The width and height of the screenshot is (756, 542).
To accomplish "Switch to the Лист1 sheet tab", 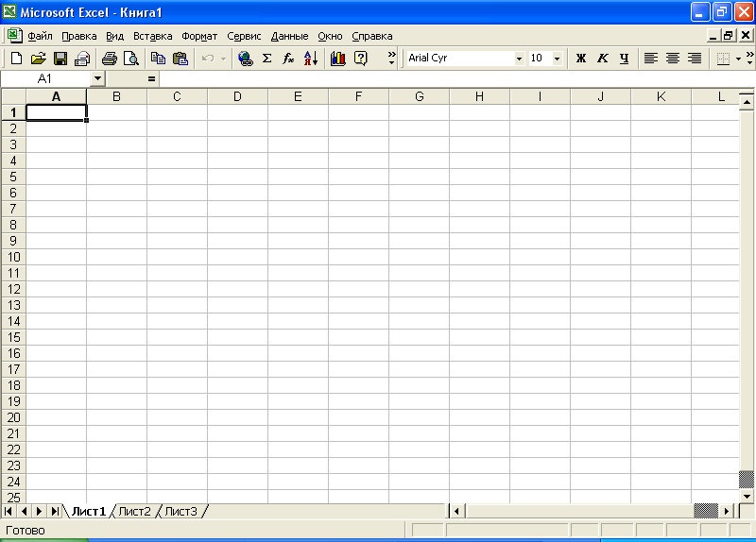I will pyautogui.click(x=88, y=511).
